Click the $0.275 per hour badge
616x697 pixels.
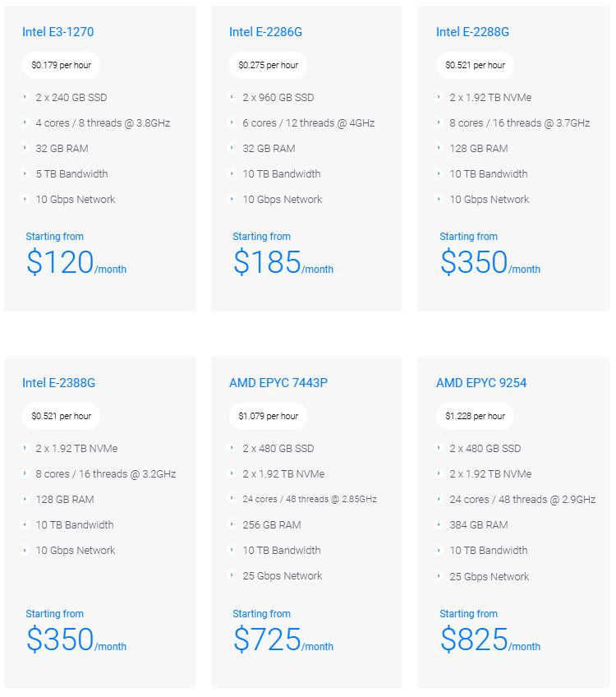coord(269,65)
